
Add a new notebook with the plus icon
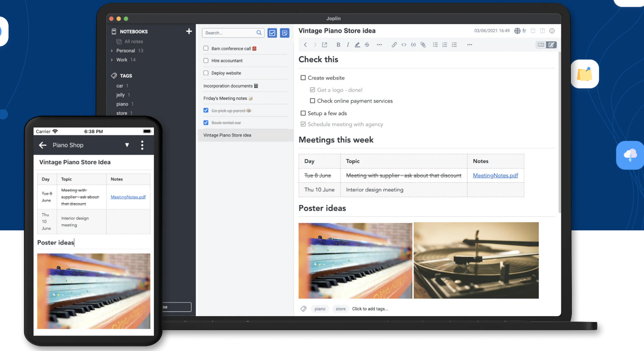[x=189, y=31]
